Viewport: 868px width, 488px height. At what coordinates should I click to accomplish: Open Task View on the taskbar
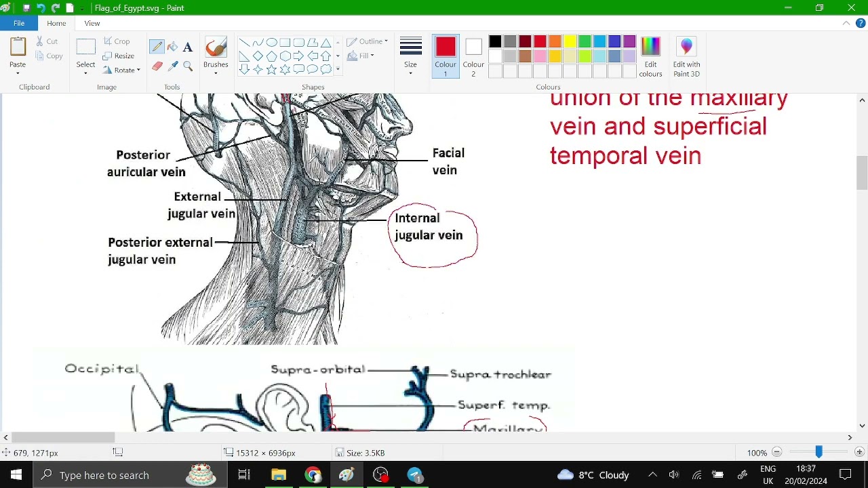point(244,475)
